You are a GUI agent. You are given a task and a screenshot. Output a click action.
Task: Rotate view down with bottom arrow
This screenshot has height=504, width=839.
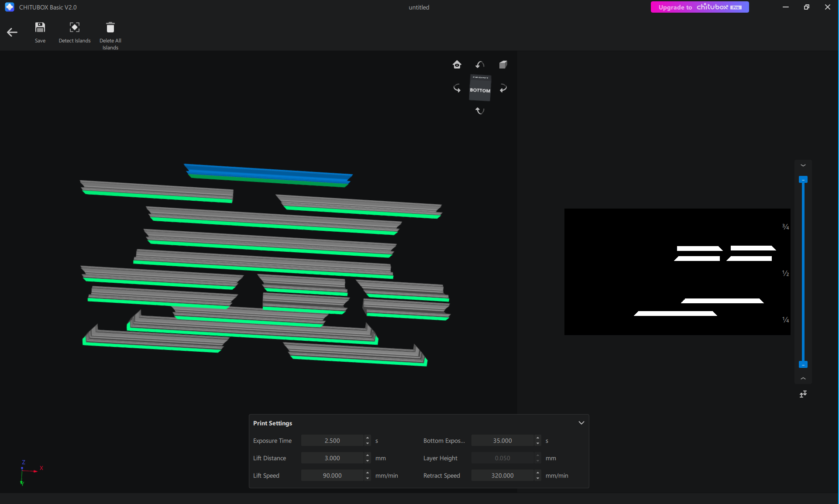(x=480, y=111)
